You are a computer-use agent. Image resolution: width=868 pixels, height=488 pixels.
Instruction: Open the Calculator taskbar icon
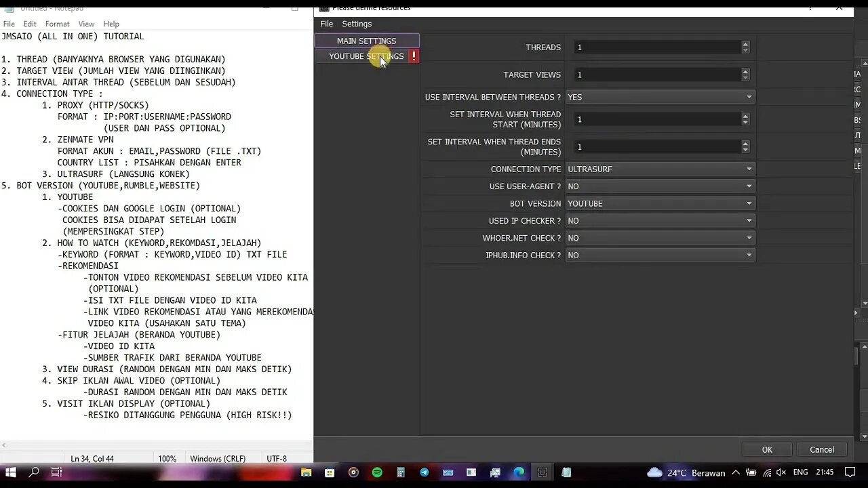[401, 472]
